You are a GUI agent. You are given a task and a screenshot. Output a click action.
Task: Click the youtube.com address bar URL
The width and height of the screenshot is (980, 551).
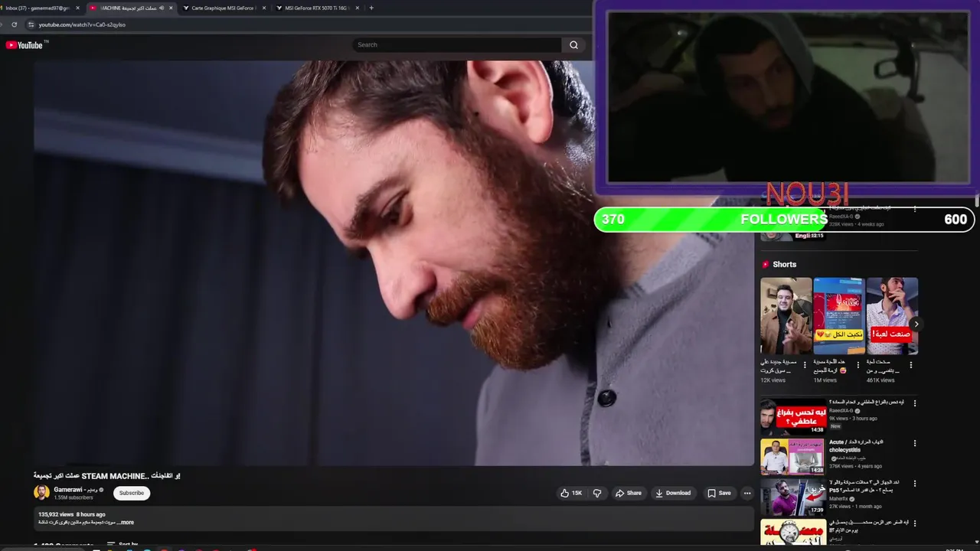[x=82, y=24]
